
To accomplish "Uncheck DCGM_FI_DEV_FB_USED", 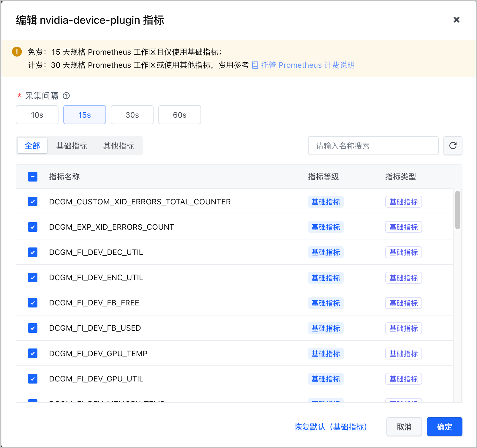I will point(33,328).
